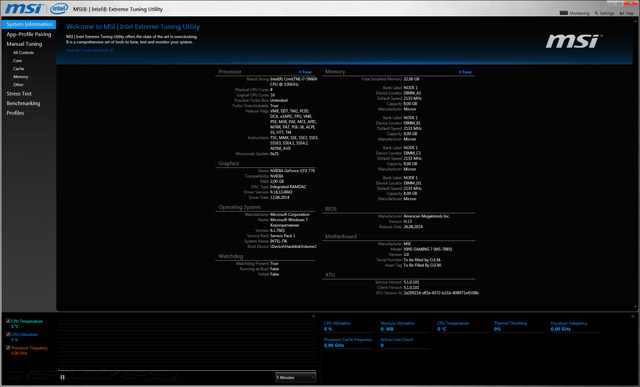The image size is (640, 387).
Task: Click the scroll down arrow of main panel
Action: 636,307
